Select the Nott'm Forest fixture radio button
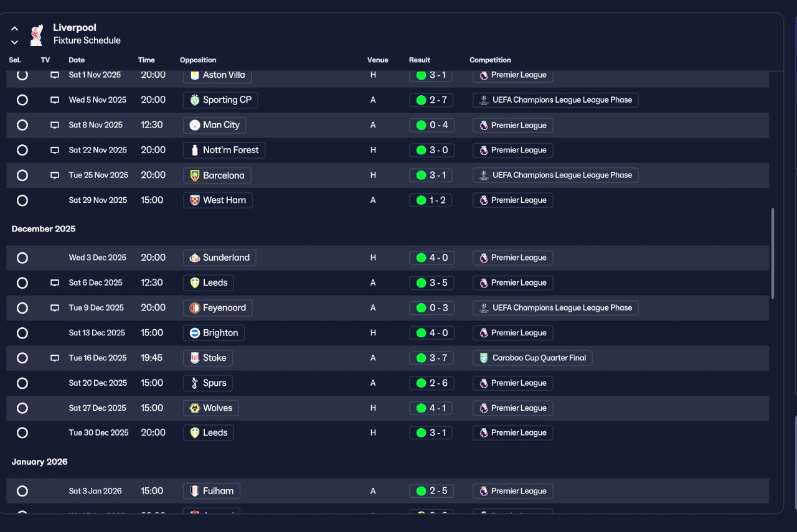 tap(22, 150)
